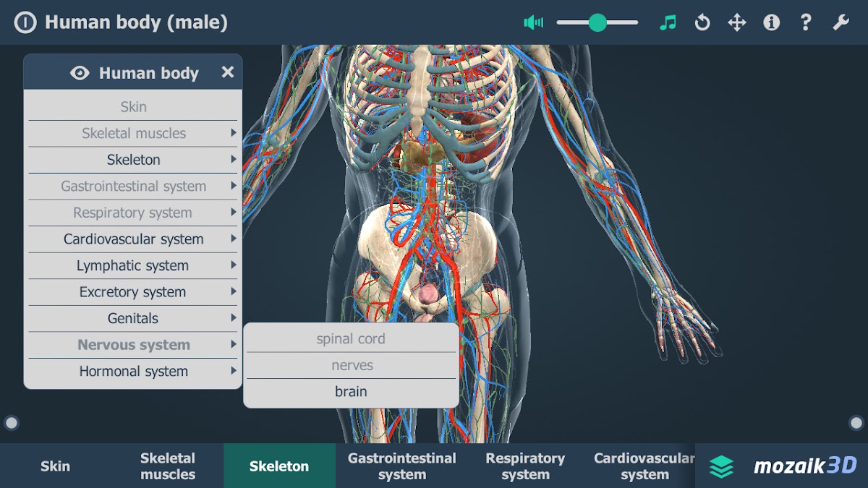Close the Human body panel
This screenshot has height=488, width=868.
pos(227,72)
